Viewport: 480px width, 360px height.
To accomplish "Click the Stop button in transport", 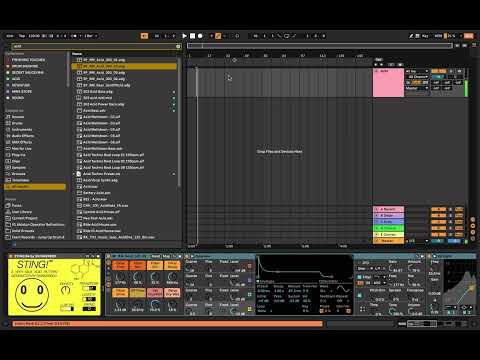I will click(x=192, y=36).
